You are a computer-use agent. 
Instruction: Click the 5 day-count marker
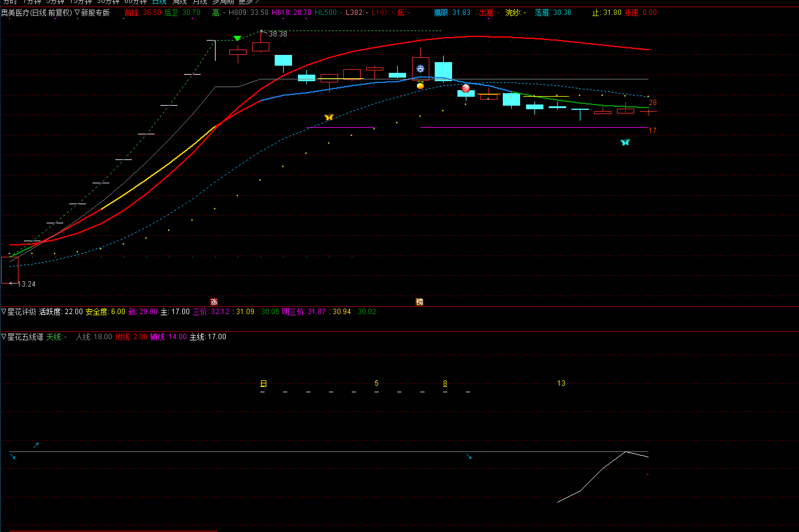(x=376, y=383)
